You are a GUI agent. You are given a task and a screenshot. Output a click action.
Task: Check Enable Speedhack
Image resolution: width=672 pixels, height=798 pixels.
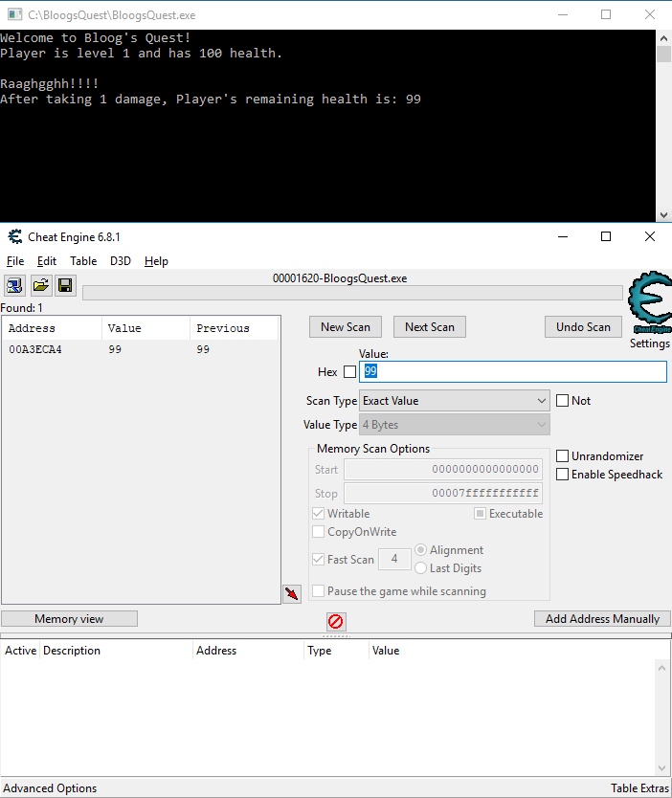pos(563,475)
